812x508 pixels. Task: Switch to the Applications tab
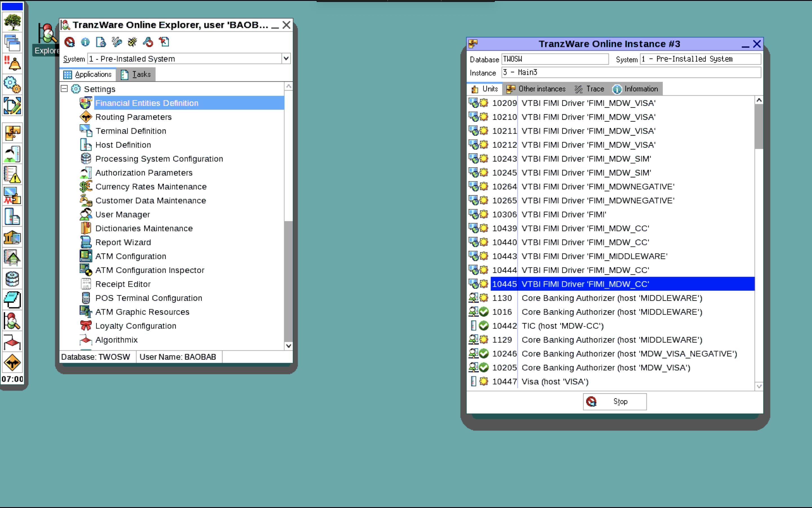(x=88, y=74)
